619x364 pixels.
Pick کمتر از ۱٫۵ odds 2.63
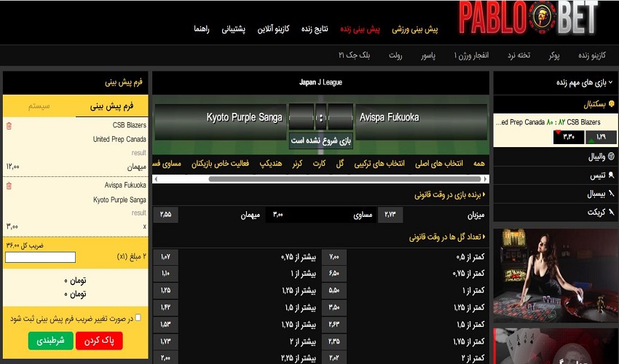[x=334, y=325]
